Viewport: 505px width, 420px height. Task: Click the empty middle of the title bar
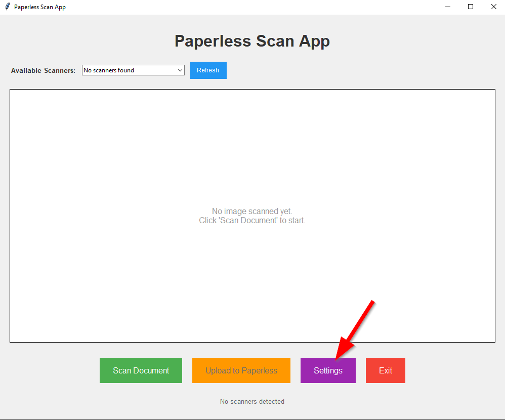point(253,7)
